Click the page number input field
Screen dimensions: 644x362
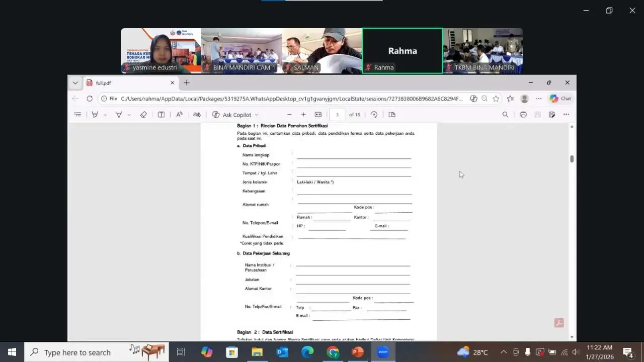(x=338, y=115)
